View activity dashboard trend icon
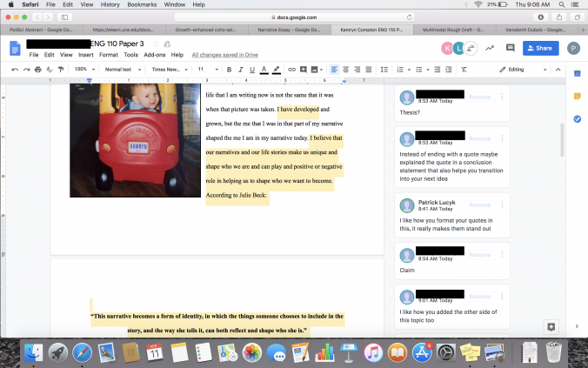The image size is (588, 368). click(490, 48)
